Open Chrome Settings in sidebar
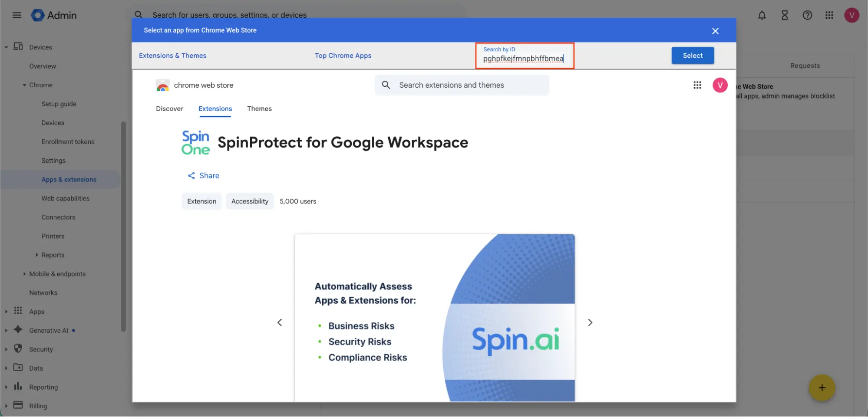 pos(53,161)
